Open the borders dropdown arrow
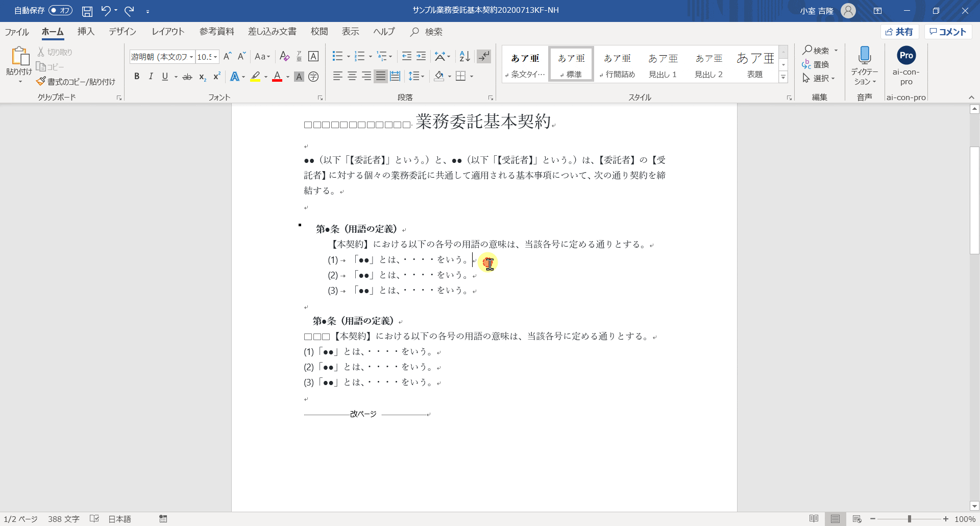 tap(472, 76)
